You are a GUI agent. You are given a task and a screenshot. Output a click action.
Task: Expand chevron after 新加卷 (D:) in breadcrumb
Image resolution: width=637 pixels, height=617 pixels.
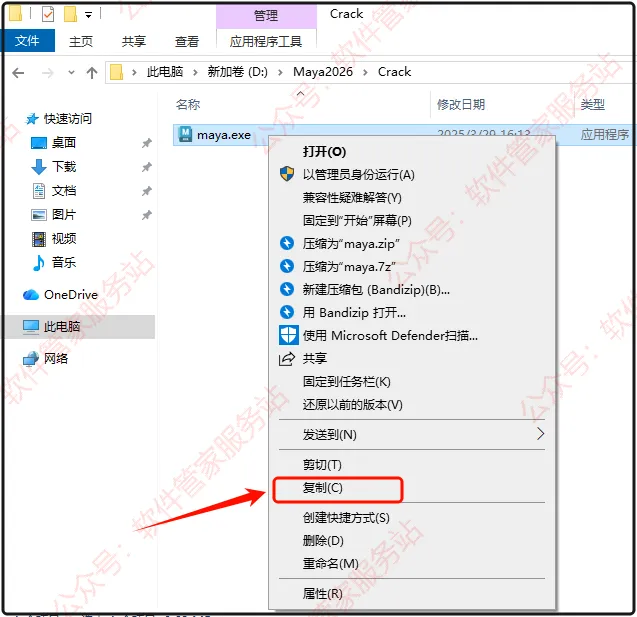(x=280, y=73)
